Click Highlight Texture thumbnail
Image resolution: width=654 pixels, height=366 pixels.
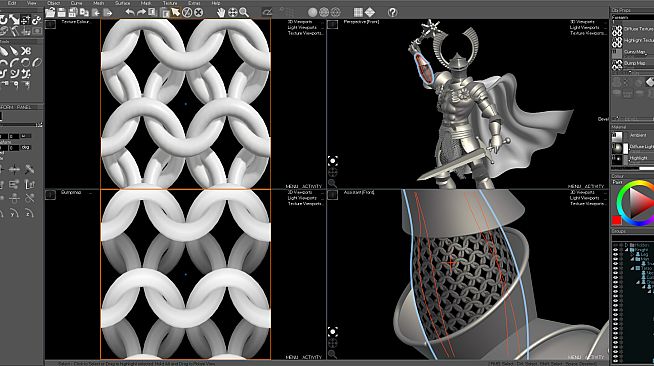tap(617, 42)
